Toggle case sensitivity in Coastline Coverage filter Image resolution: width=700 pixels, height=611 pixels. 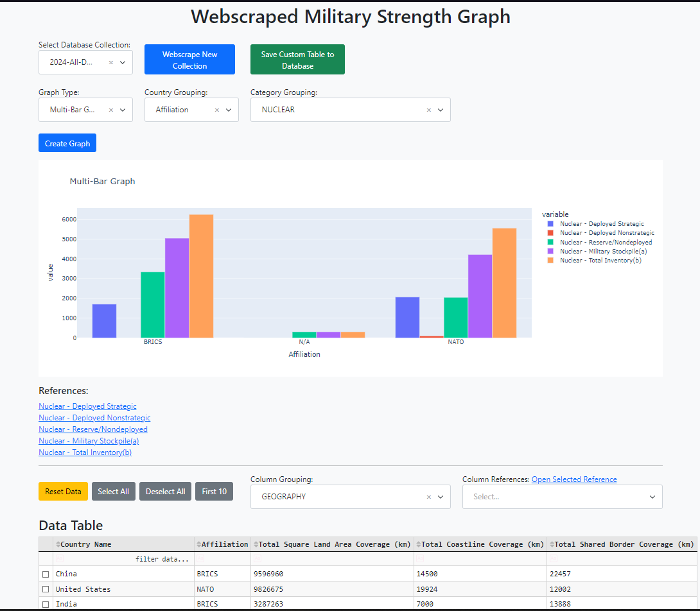(x=420, y=559)
